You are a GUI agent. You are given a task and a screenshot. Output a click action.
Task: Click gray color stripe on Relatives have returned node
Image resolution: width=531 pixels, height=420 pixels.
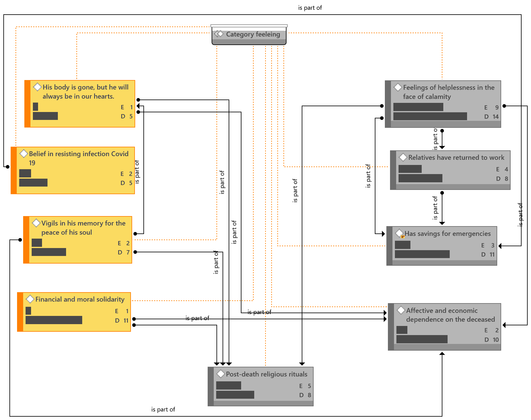(x=393, y=170)
